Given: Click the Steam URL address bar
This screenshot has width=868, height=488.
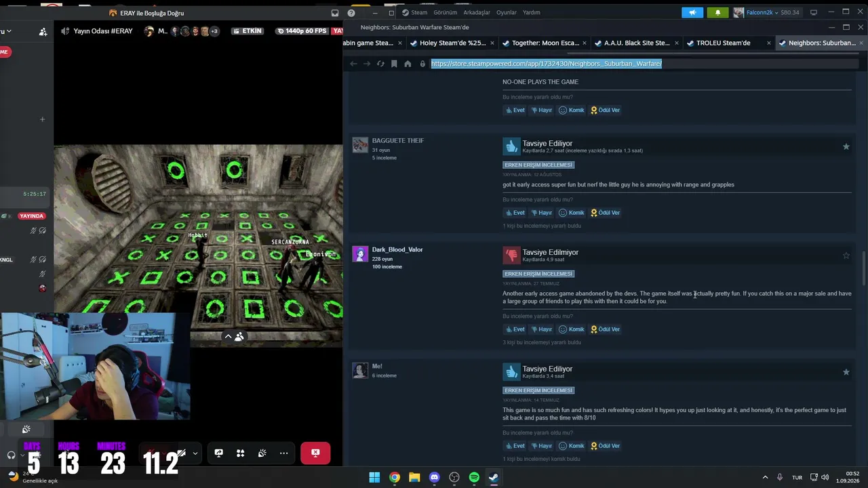Looking at the screenshot, I should click(x=643, y=64).
